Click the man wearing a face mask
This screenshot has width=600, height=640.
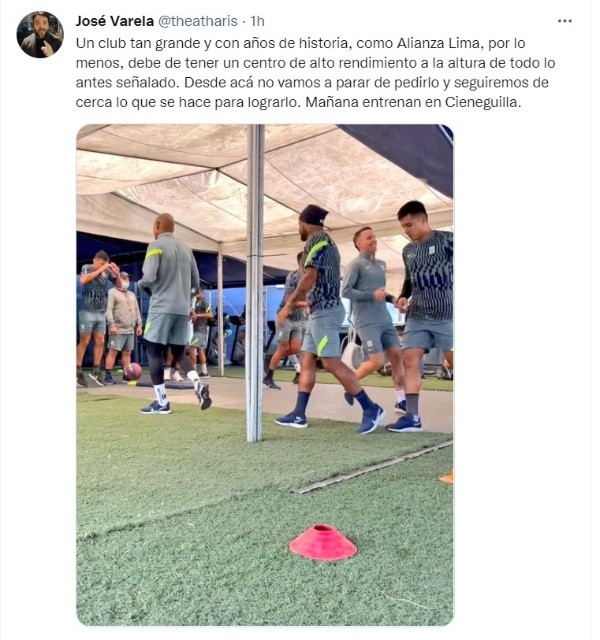click(x=122, y=328)
